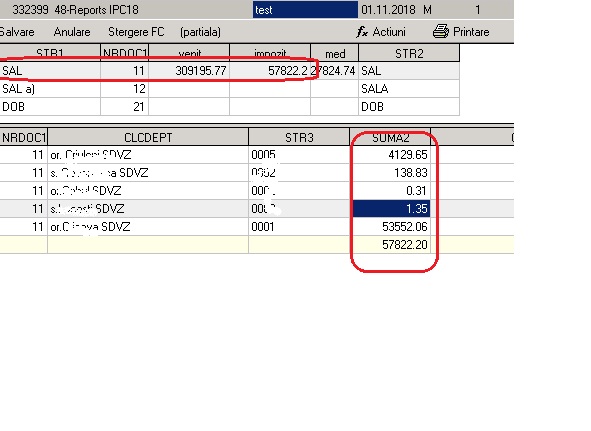
Task: Select the DOB cell in STR1 column
Action: [x=50, y=107]
